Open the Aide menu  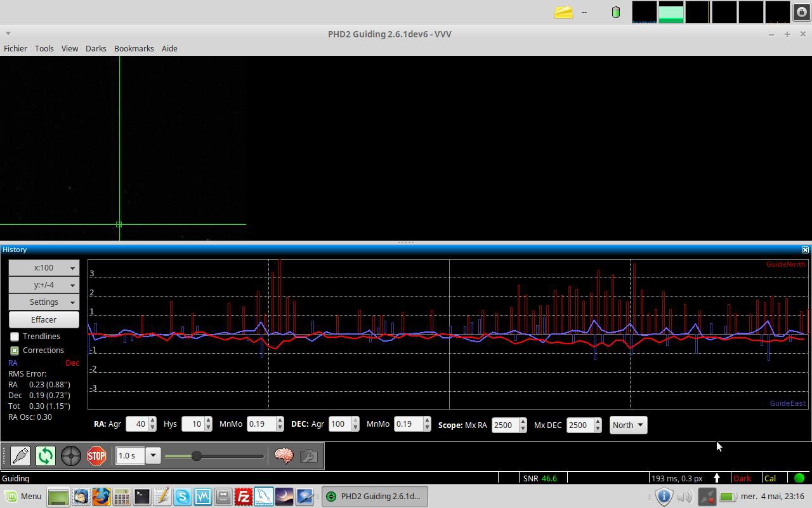(169, 48)
